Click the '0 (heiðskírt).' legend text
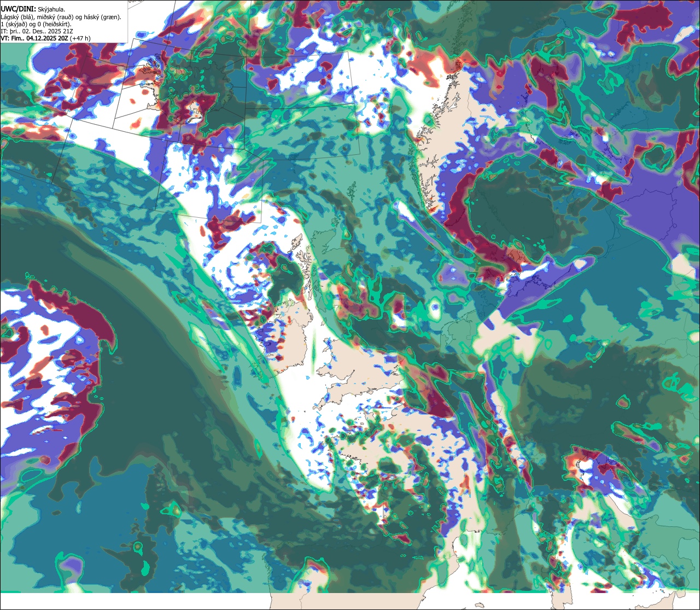The width and height of the screenshot is (700, 610). point(54,25)
